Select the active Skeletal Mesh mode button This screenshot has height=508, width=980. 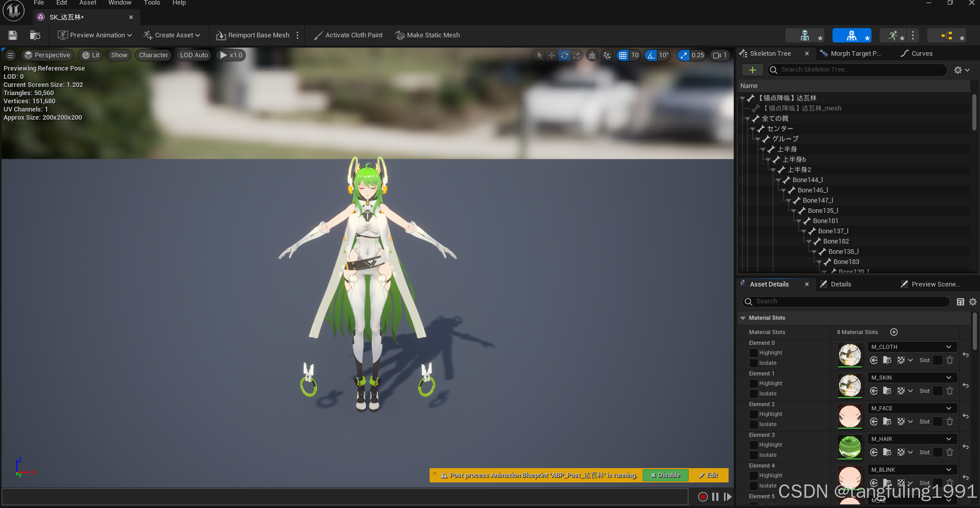tap(852, 35)
